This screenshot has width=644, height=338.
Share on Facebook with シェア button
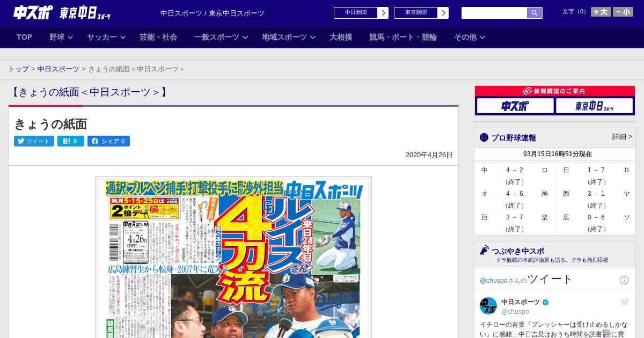point(108,141)
